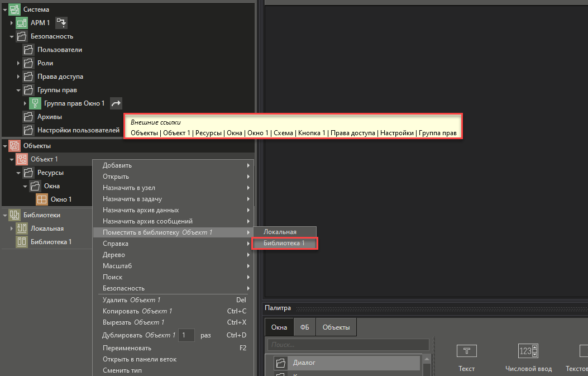Click the link arrow icon beside АРМ 1
The height and width of the screenshot is (376, 588).
(x=61, y=23)
